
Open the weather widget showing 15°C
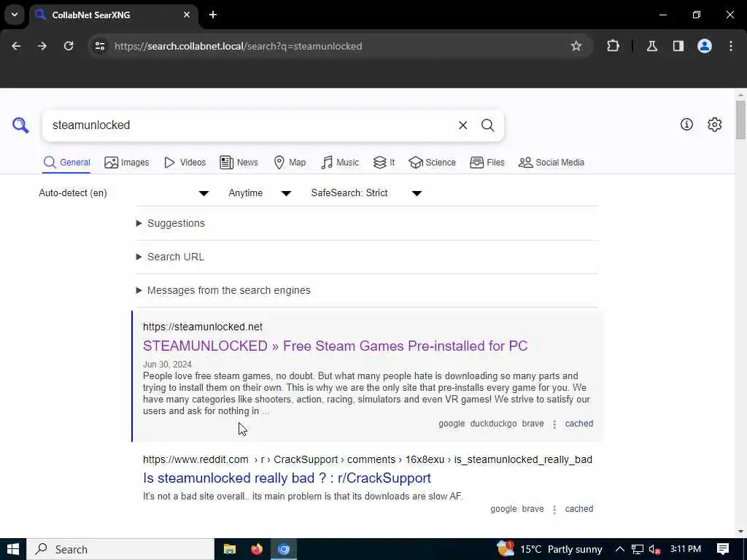pyautogui.click(x=549, y=549)
